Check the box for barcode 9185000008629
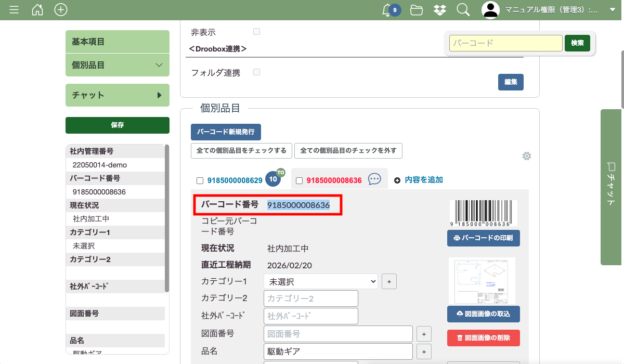The image size is (624, 364). 200,181
